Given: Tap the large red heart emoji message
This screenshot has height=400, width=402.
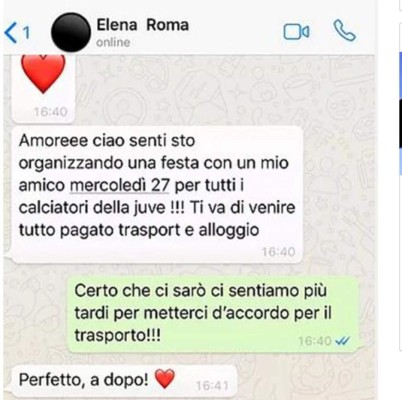Looking at the screenshot, I should coord(43,74).
